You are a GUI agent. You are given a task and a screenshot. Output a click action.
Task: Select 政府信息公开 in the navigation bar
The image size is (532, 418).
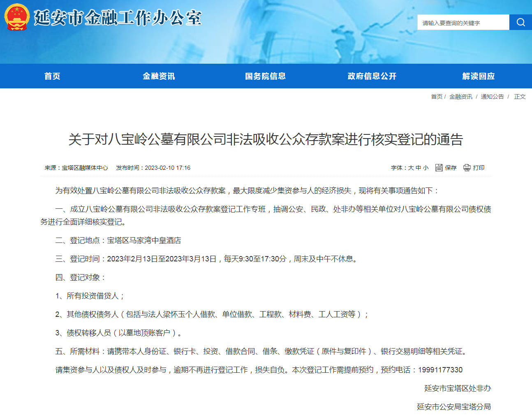(x=372, y=76)
